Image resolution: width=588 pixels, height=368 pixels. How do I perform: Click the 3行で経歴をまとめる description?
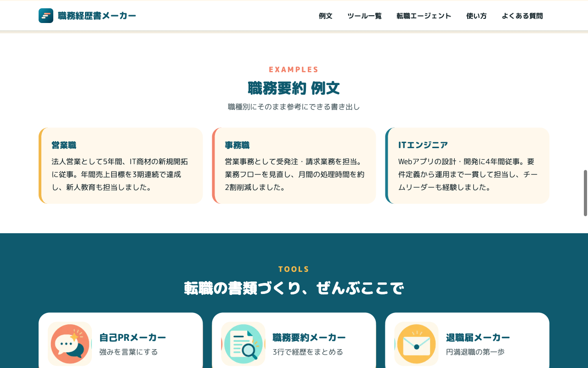pos(308,352)
